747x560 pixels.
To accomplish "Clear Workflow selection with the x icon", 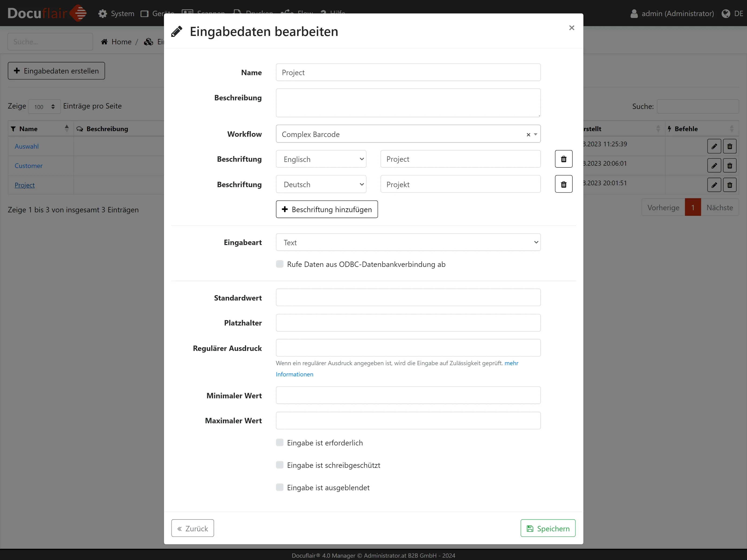I will tap(528, 134).
